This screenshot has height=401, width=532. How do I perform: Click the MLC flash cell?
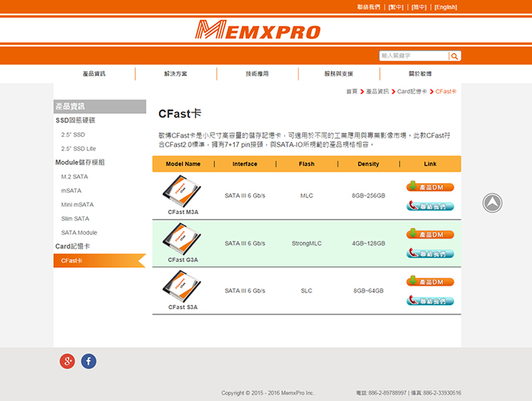306,196
